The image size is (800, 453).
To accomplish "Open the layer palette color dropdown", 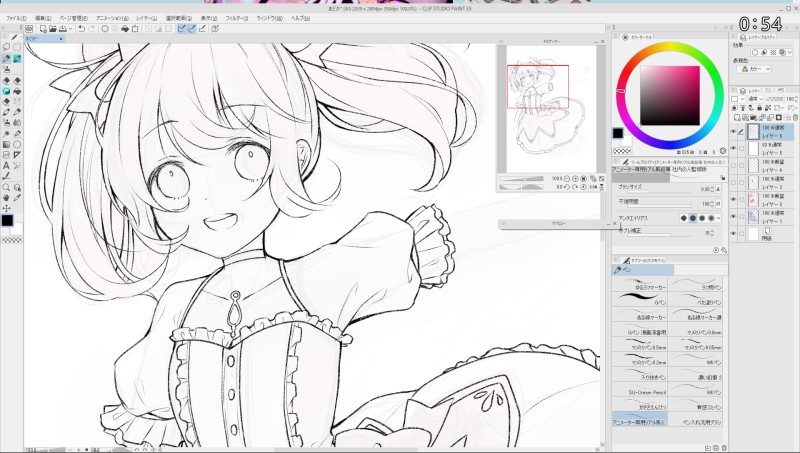I will click(x=737, y=99).
